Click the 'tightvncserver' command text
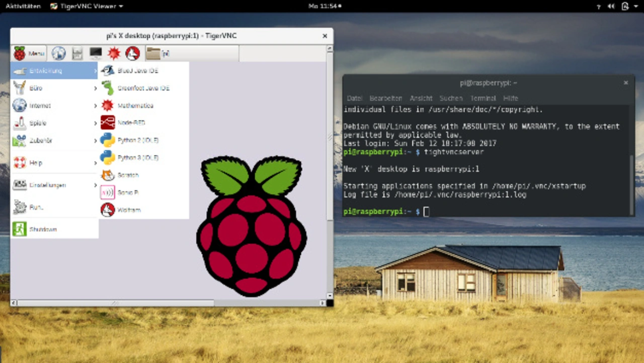Viewport: 644px width, 363px height. (454, 152)
